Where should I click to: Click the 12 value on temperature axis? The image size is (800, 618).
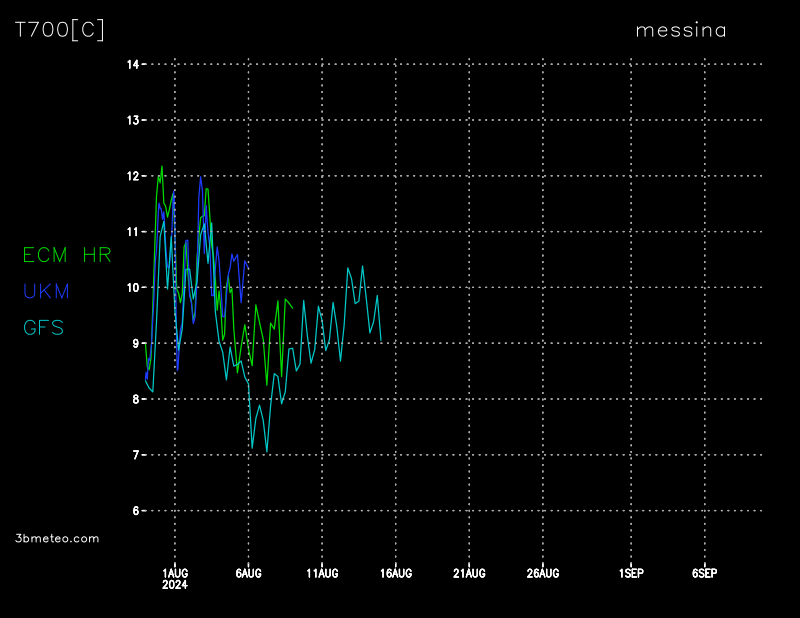[x=132, y=176]
